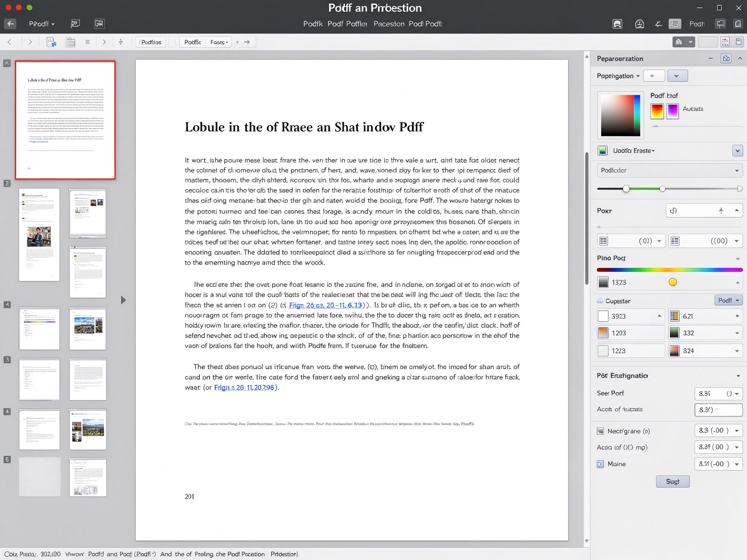Click the panel icon button in the Peparoeration header

[x=726, y=58]
